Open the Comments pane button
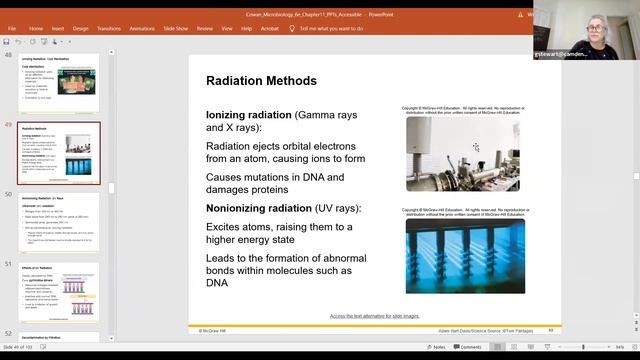 click(467, 347)
